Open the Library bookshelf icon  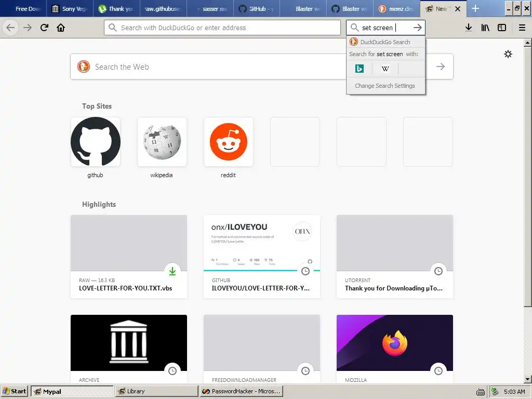485,28
